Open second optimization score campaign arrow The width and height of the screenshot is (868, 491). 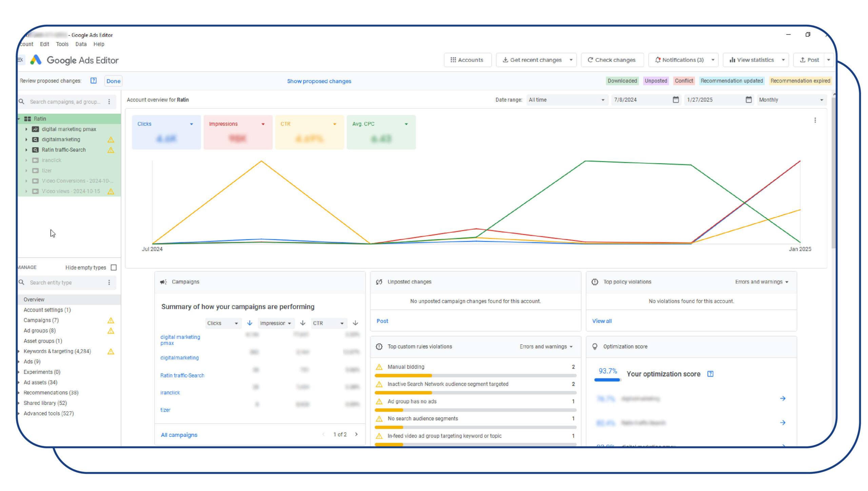pos(782,423)
